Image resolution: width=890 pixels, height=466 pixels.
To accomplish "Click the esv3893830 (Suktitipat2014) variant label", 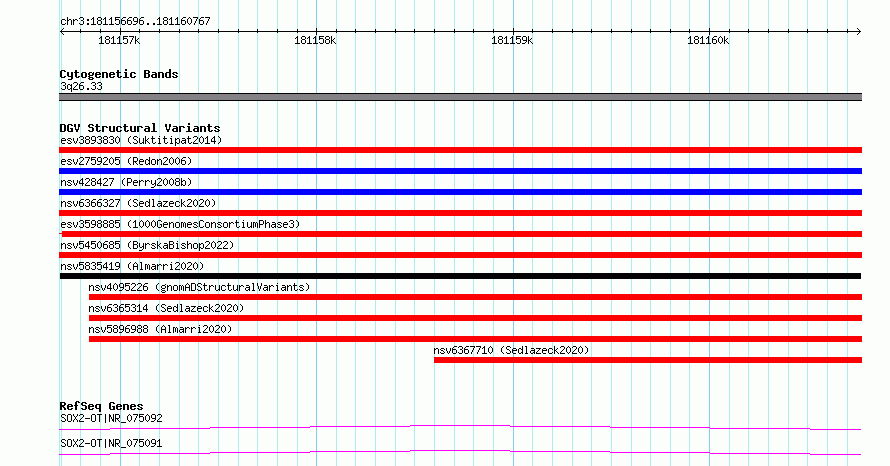I will tap(141, 140).
